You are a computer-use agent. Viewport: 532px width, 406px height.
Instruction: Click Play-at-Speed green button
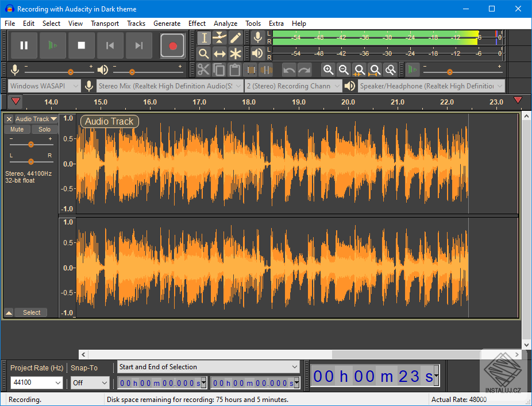[413, 70]
